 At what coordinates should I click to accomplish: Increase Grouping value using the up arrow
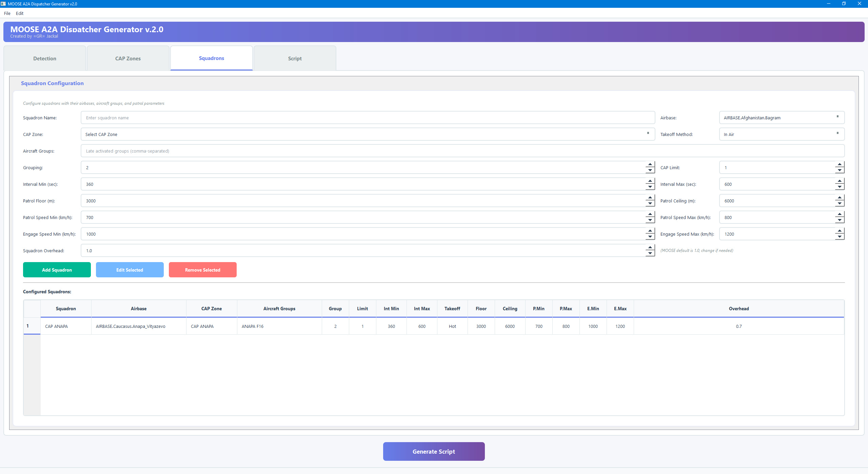650,165
